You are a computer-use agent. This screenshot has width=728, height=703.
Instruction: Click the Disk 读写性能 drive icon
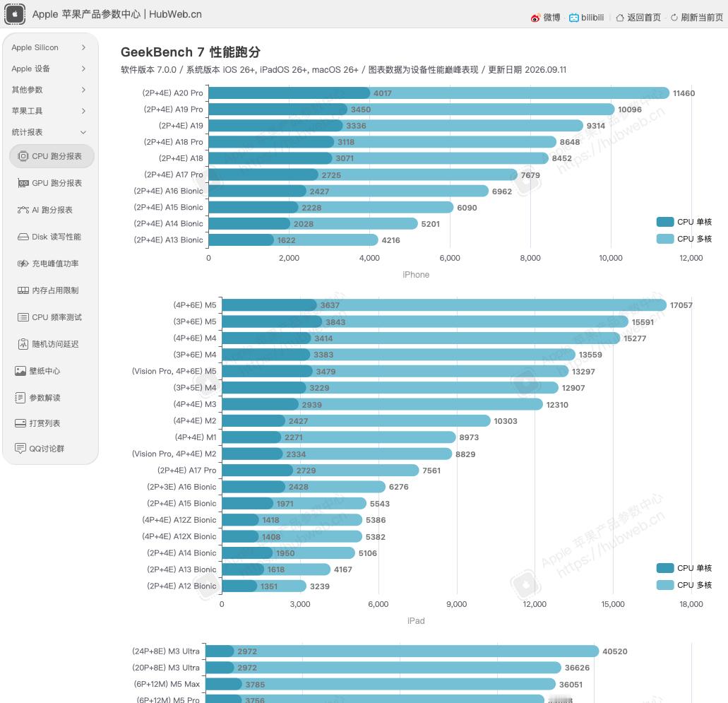(x=23, y=237)
